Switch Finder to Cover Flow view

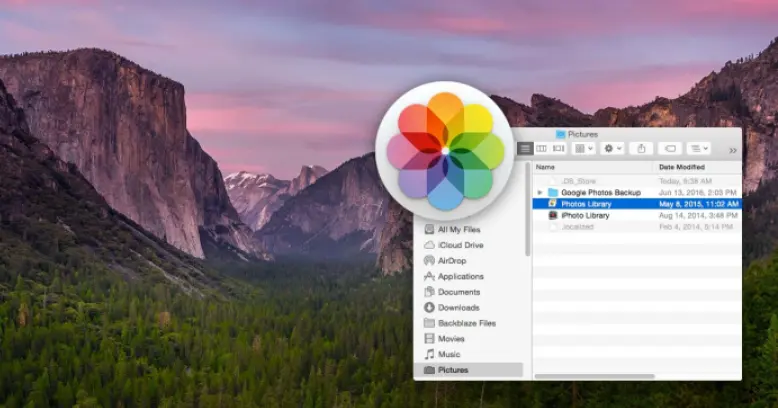tap(558, 148)
